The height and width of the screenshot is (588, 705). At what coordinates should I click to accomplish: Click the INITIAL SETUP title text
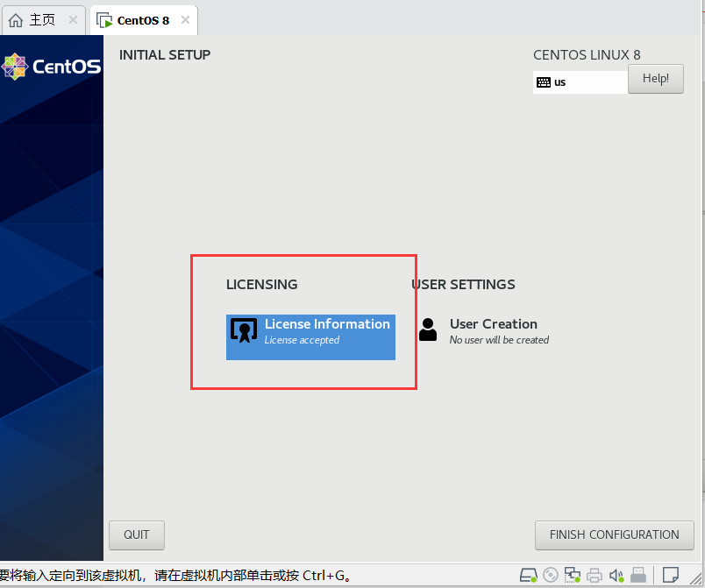[165, 55]
